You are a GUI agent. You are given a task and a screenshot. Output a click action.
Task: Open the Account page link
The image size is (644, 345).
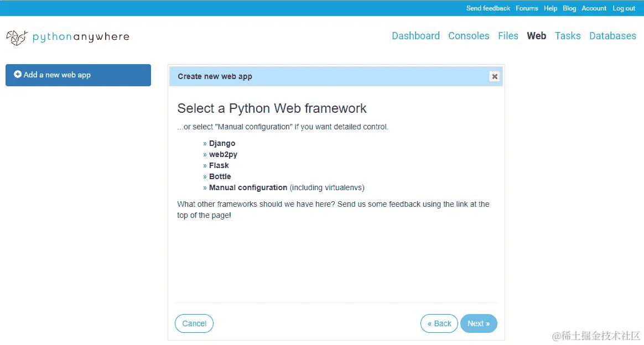pos(594,8)
